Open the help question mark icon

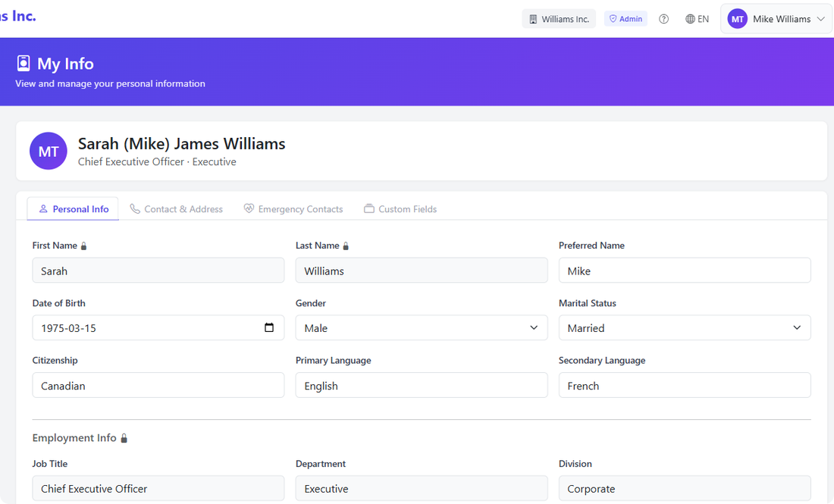pos(663,18)
